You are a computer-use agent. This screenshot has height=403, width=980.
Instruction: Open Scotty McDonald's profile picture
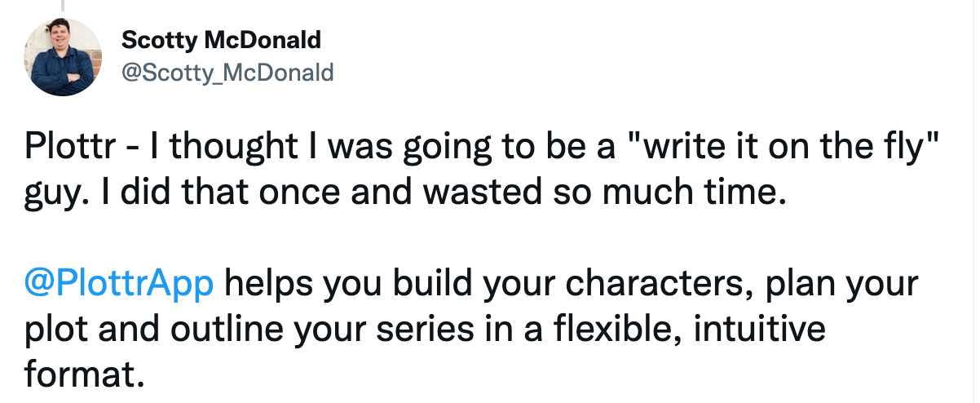coord(64,57)
